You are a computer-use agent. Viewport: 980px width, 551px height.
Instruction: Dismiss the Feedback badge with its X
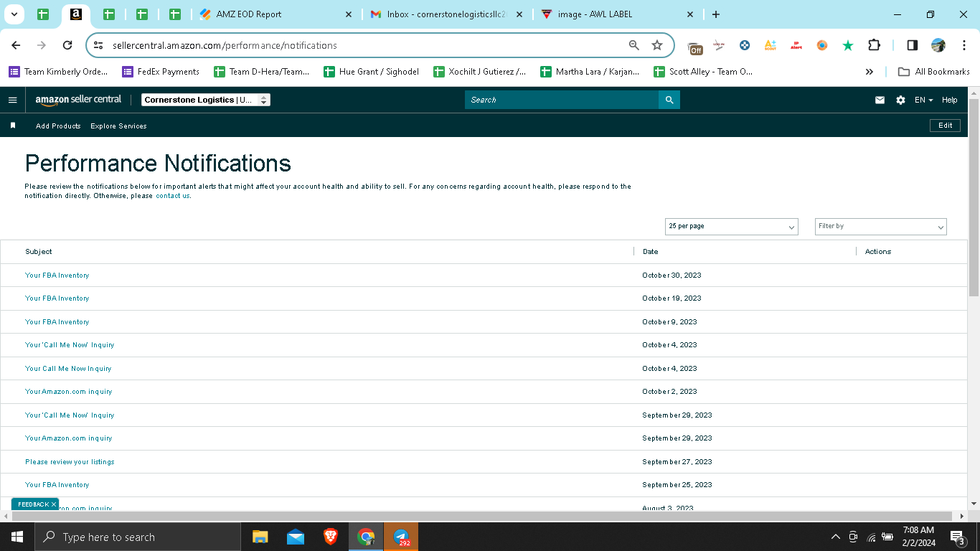coord(54,504)
